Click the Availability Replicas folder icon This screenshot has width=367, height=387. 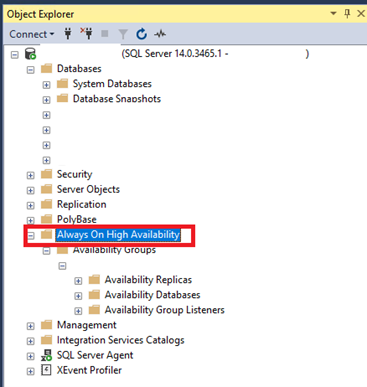click(x=94, y=279)
